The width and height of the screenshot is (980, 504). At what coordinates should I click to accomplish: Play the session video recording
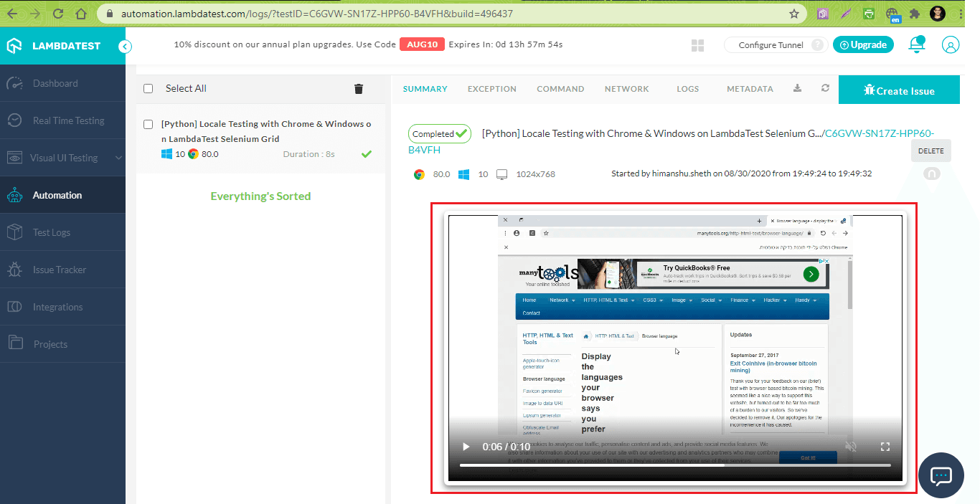pyautogui.click(x=466, y=446)
